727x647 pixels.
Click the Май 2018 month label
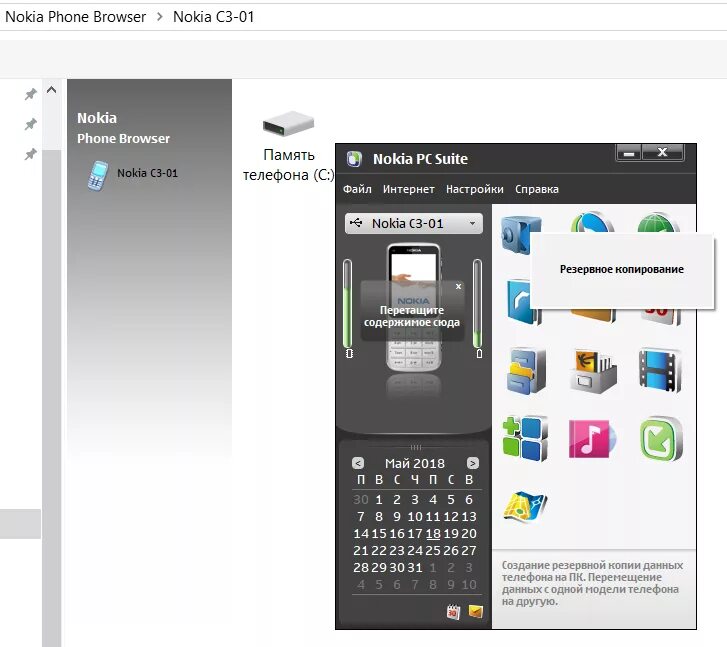[x=415, y=463]
